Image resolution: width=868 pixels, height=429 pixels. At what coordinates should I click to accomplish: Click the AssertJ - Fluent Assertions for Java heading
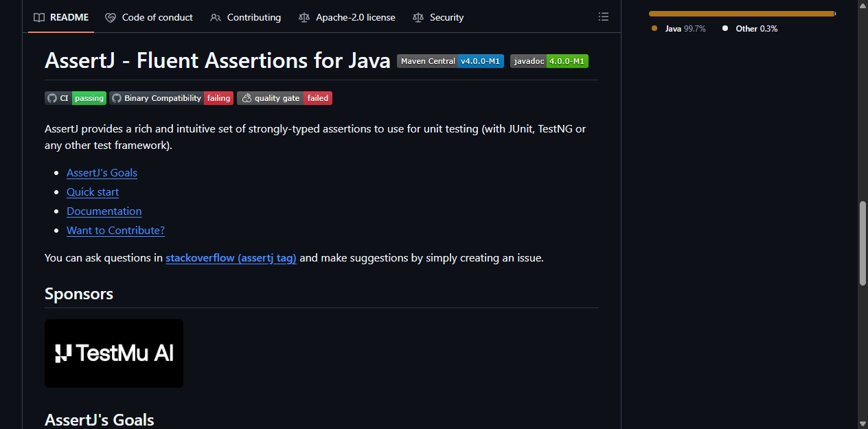point(218,61)
